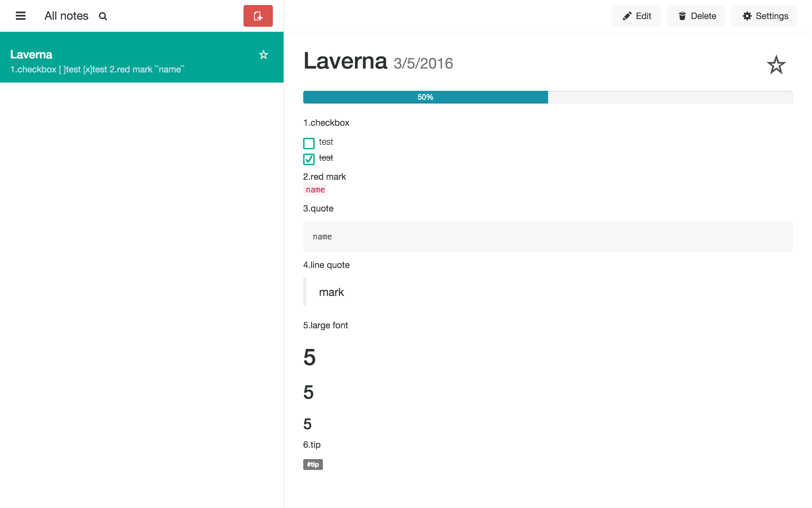
Task: Uncheck the checked test checkbox
Action: point(309,159)
